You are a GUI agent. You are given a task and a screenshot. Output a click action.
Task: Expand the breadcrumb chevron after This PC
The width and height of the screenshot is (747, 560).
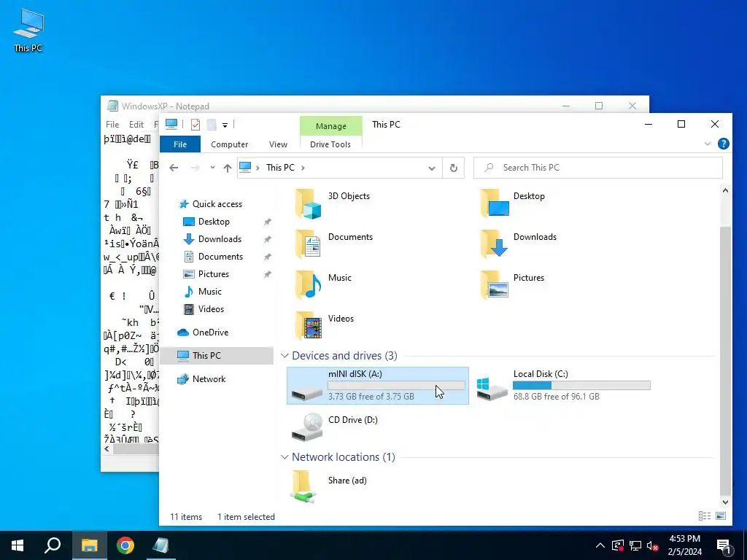(303, 168)
